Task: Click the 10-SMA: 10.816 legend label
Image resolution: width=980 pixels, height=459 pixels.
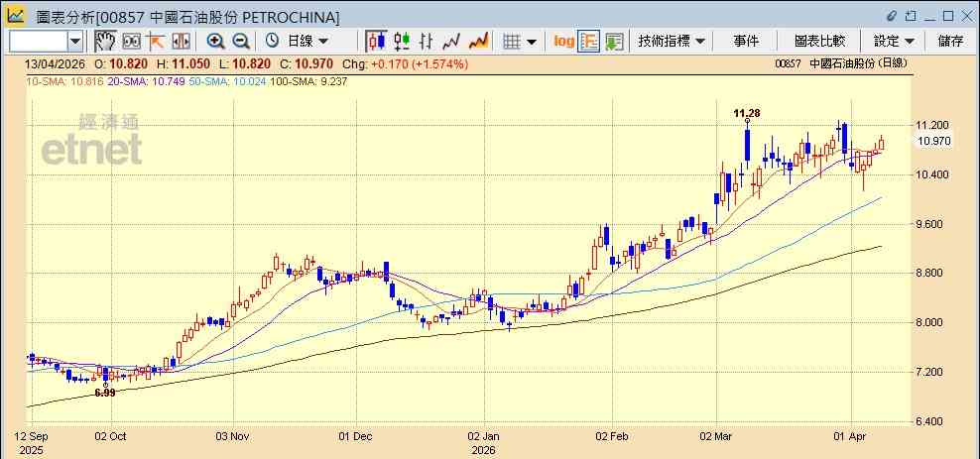Action: [65, 81]
